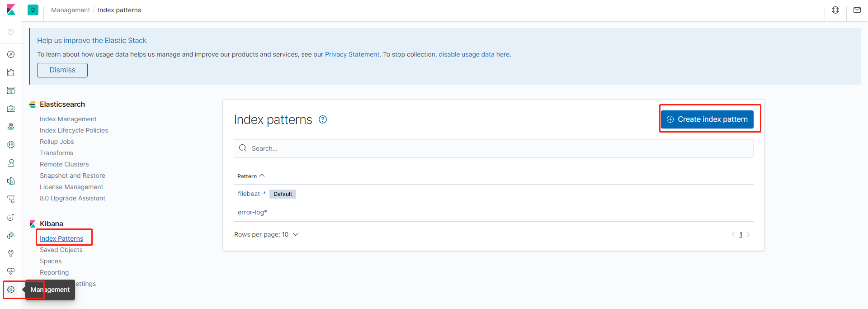
Task: Open Discover from the compass icon
Action: [11, 54]
